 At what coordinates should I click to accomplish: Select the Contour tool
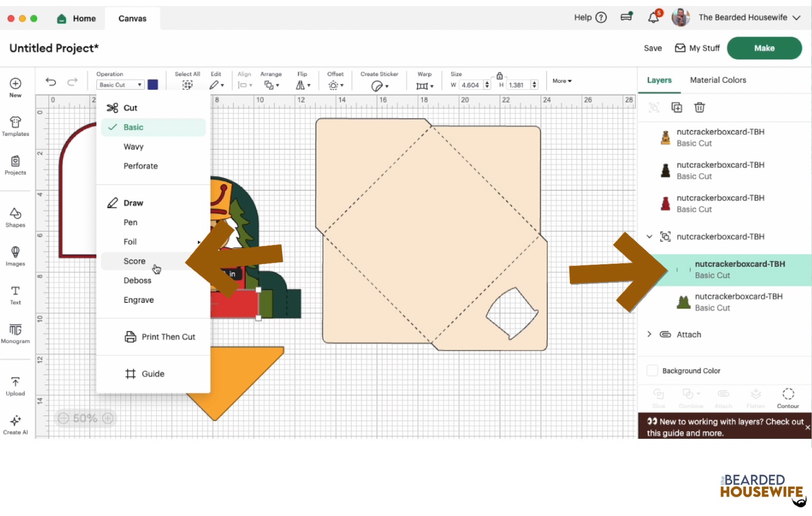[x=788, y=397]
